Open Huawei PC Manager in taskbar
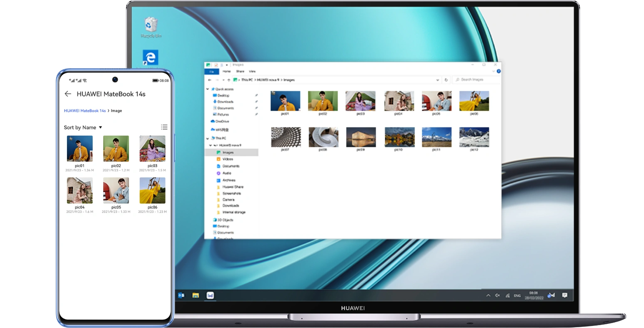Image resolution: width=644 pixels, height=328 pixels. pyautogui.click(x=210, y=296)
